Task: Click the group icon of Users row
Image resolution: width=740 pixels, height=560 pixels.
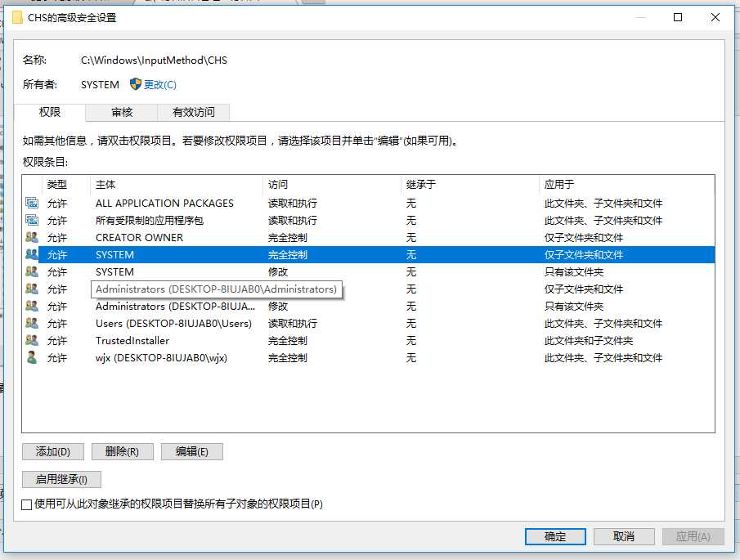Action: (x=32, y=323)
